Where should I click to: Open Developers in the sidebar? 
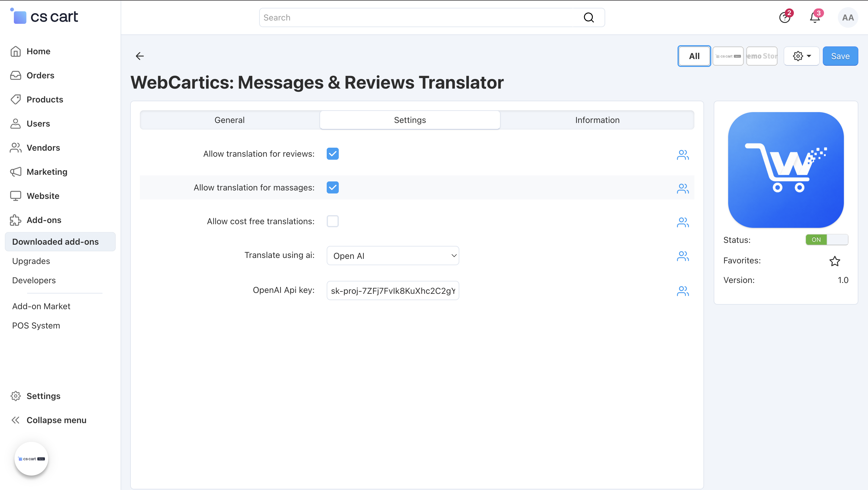(x=34, y=280)
